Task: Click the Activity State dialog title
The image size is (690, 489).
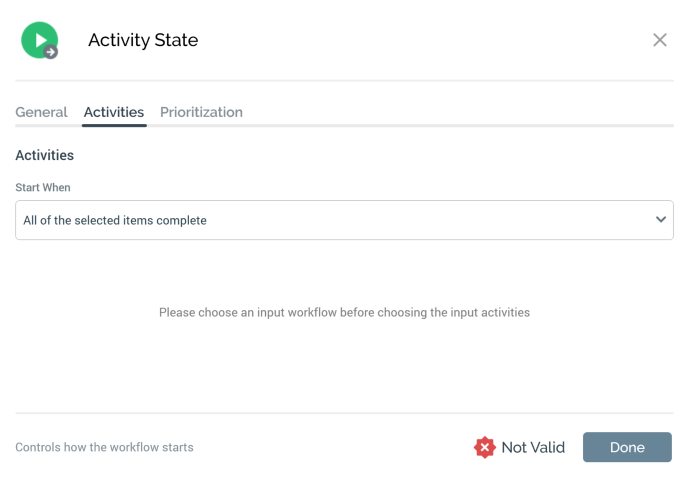Action: tap(143, 40)
